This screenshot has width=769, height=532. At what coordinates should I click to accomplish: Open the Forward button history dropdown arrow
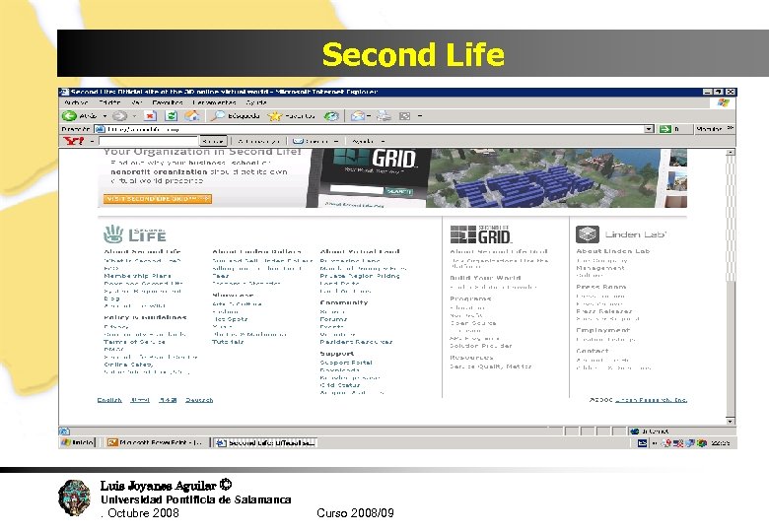(x=134, y=116)
